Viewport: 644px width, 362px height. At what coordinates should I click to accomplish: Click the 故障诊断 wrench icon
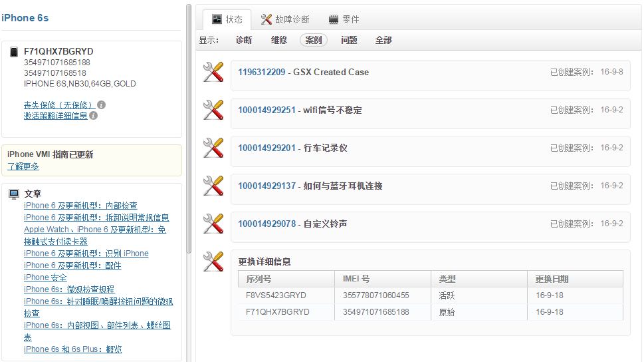[266, 19]
